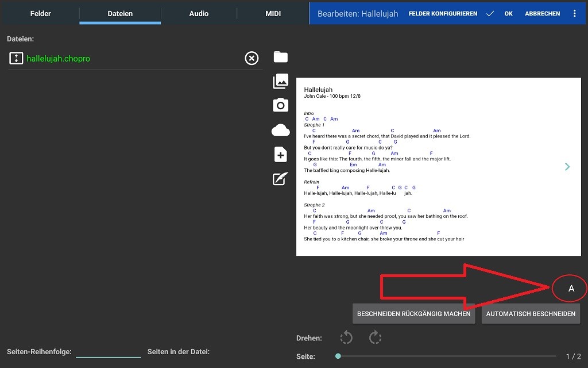588x368 pixels.
Task: Click the 'Seiten in der Datei:' label
Action: click(x=179, y=352)
